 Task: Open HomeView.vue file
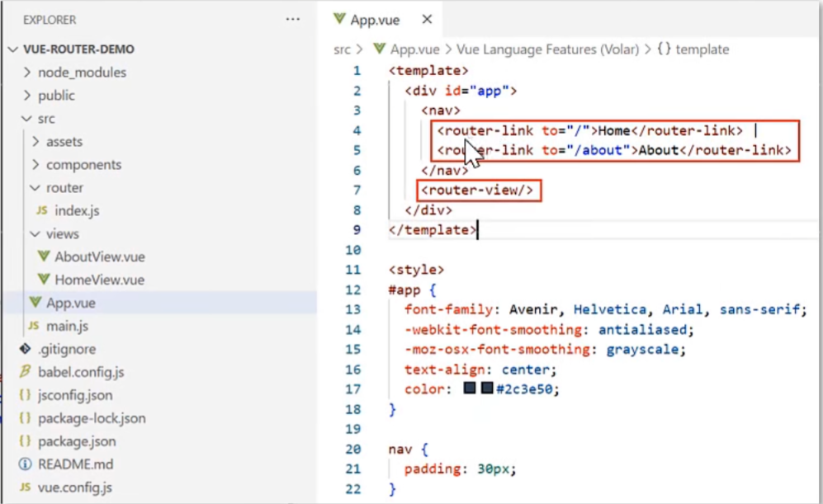[100, 280]
